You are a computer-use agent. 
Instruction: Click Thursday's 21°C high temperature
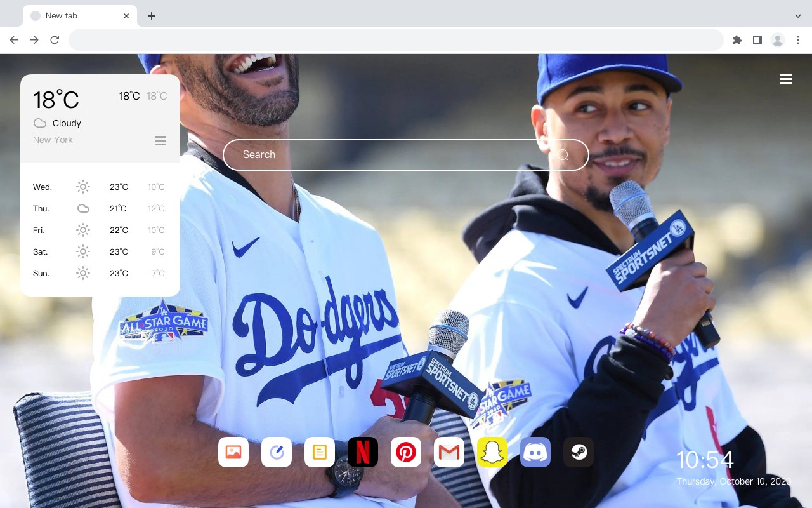pyautogui.click(x=118, y=208)
